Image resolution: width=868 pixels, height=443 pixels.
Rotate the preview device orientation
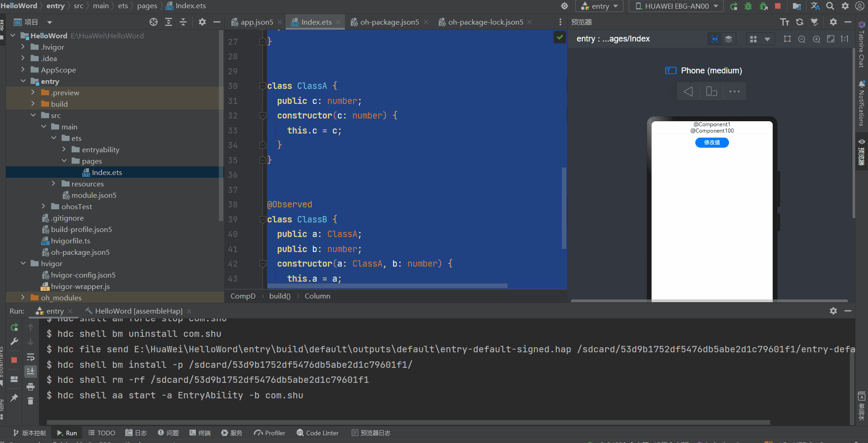tap(711, 92)
